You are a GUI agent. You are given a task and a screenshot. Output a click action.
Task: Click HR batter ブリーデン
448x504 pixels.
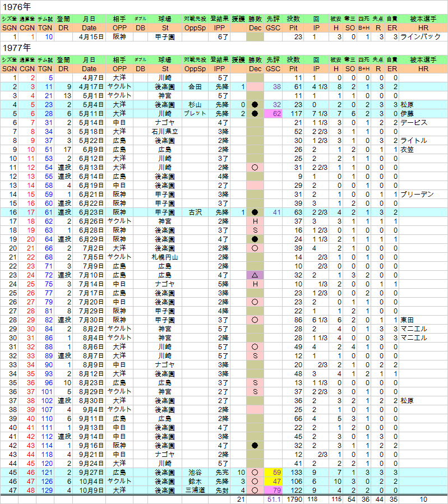(x=417, y=195)
